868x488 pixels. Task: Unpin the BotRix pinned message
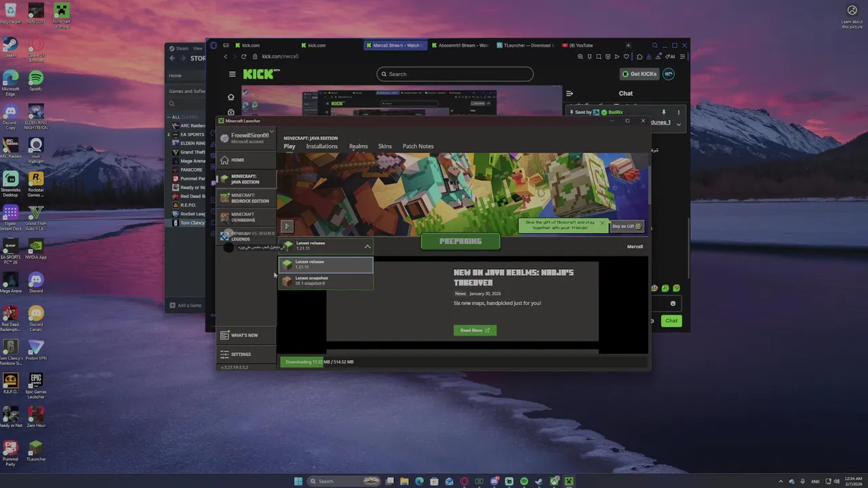click(x=663, y=112)
